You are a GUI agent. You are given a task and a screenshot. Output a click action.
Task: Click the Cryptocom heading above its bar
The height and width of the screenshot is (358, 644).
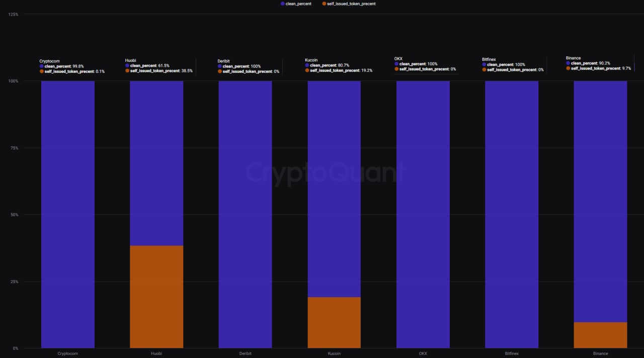(x=49, y=61)
